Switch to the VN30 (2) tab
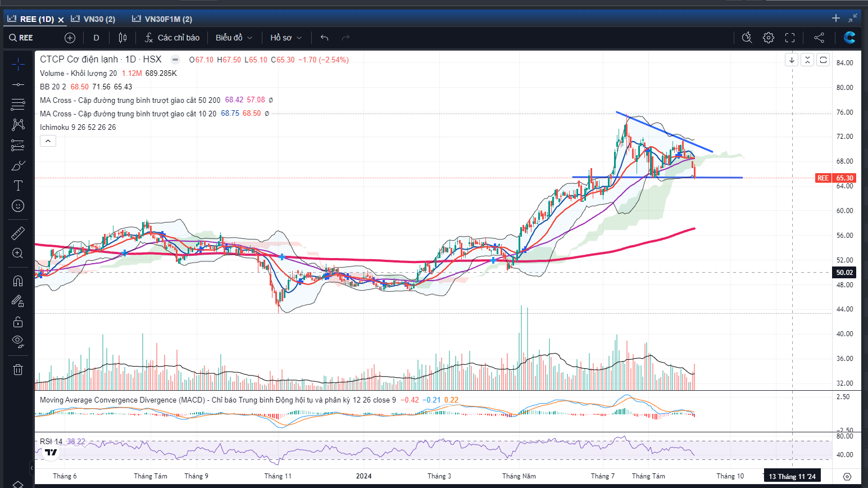Viewport: 868px width, 488px height. tap(93, 19)
